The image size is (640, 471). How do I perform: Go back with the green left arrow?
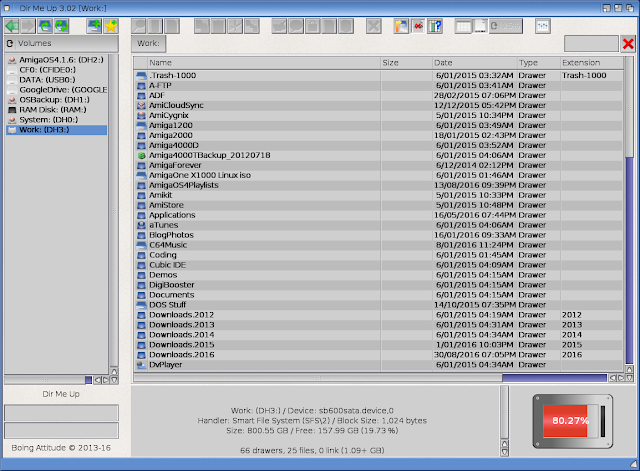click(12, 26)
